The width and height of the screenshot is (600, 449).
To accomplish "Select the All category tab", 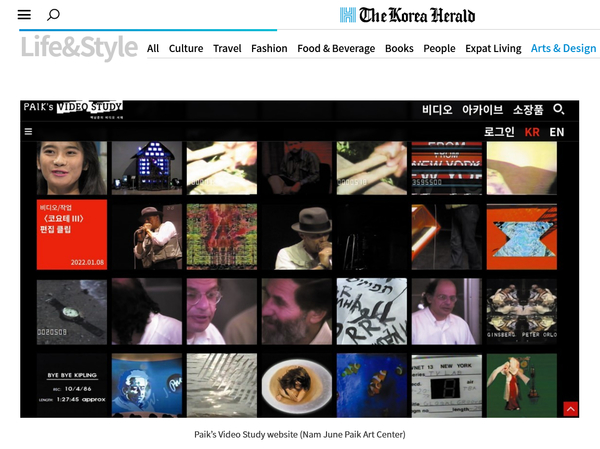I will (153, 48).
